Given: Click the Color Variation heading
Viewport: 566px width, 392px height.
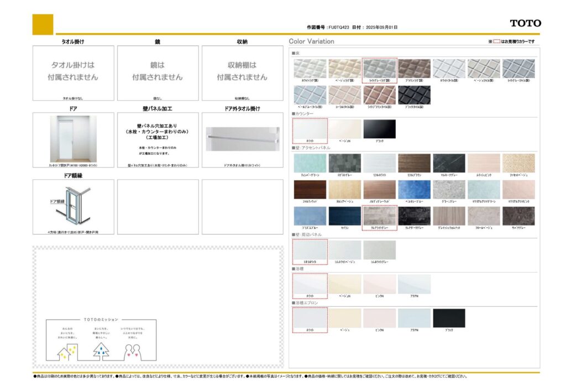Looking at the screenshot, I should pyautogui.click(x=311, y=41).
